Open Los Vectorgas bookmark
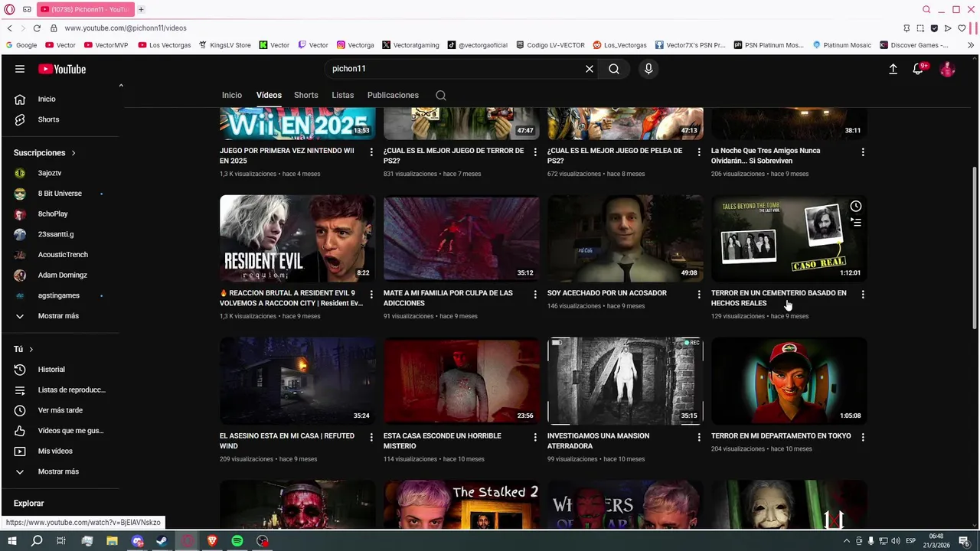 tap(165, 45)
